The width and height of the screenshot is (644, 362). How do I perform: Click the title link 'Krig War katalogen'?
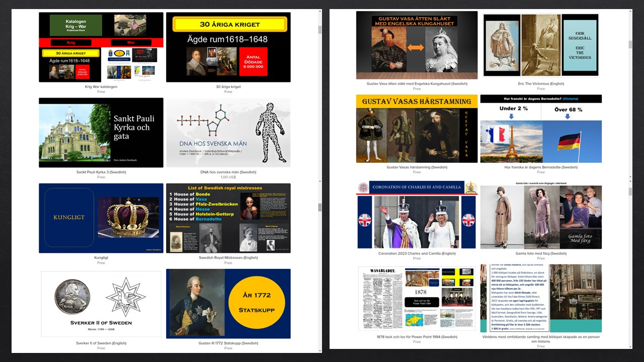(101, 86)
